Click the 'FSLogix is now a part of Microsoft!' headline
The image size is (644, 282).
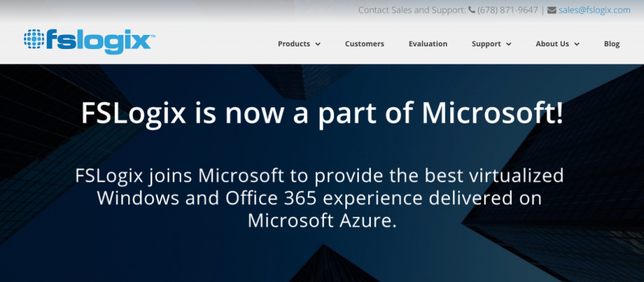322,113
